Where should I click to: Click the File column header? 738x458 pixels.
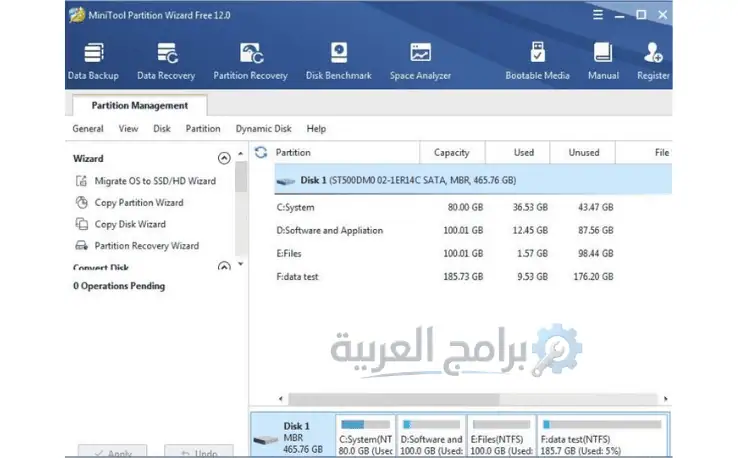pos(643,153)
